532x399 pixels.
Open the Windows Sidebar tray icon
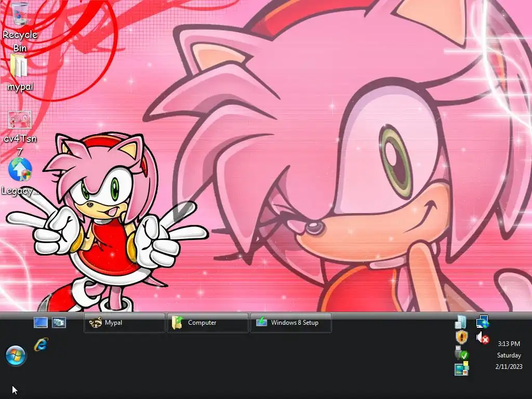(461, 368)
